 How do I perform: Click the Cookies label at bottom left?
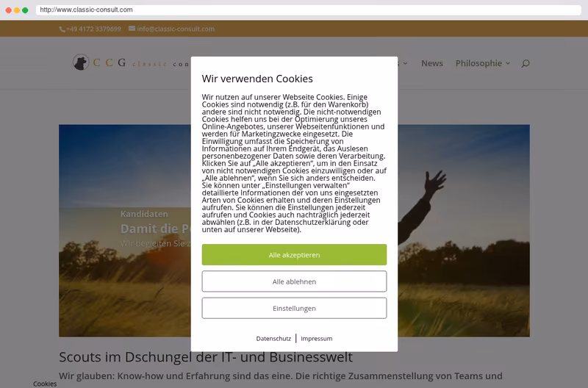pyautogui.click(x=45, y=384)
